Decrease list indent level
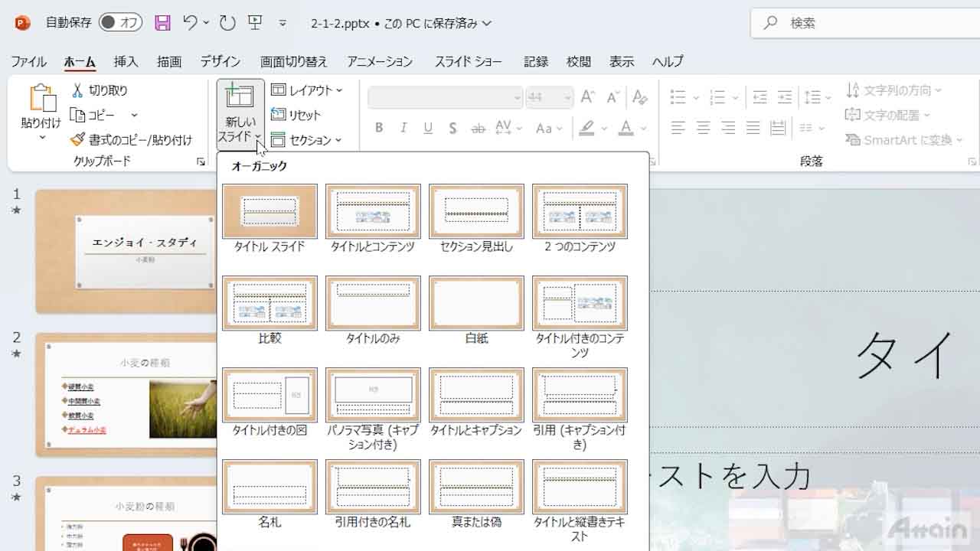The width and height of the screenshot is (980, 551). 759,97
